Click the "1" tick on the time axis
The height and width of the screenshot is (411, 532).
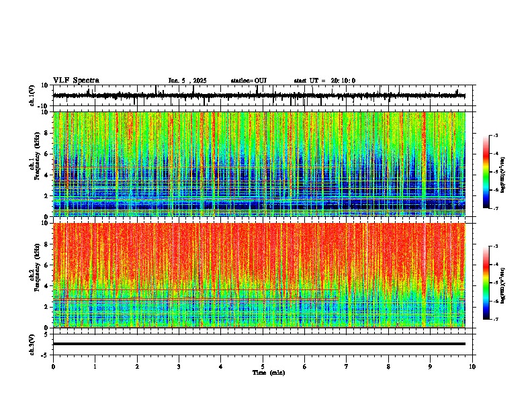[x=95, y=367]
